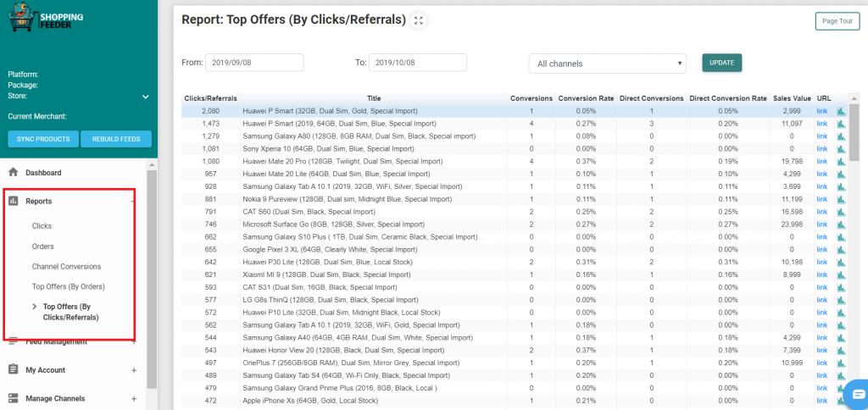868x410 pixels.
Task: Open the chat support bubble icon
Action: pyautogui.click(x=858, y=393)
